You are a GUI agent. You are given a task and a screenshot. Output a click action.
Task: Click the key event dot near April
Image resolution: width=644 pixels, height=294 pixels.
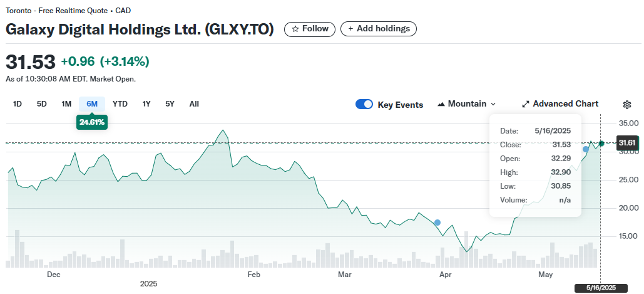click(x=437, y=223)
